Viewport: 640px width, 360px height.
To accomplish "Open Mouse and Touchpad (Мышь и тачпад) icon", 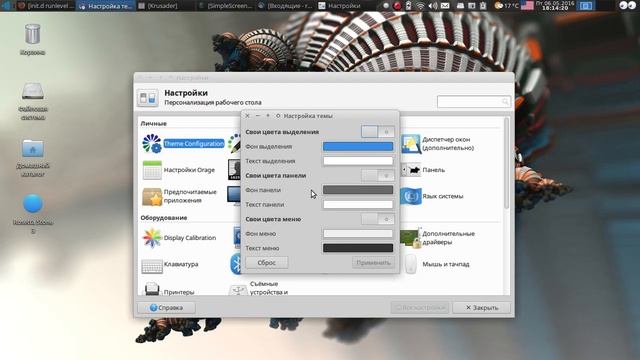I will click(x=411, y=264).
